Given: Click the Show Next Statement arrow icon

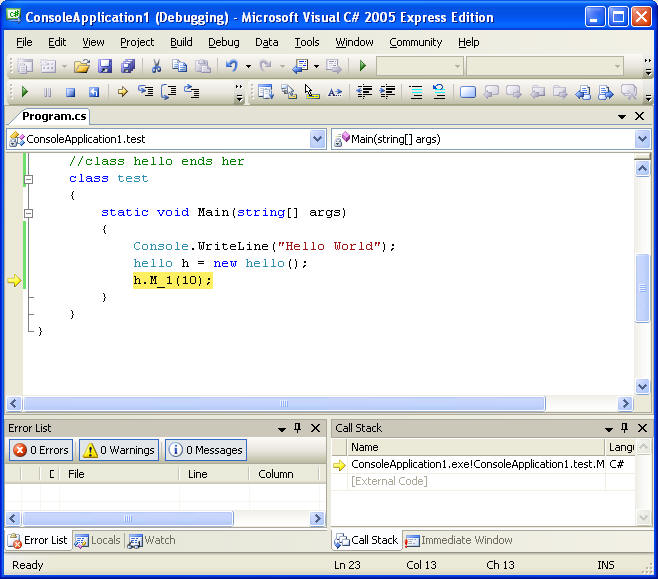Looking at the screenshot, I should click(123, 92).
